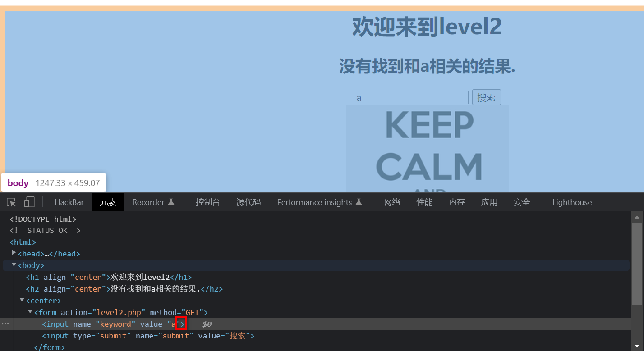The width and height of the screenshot is (644, 351).
Task: Open the Lighthouse tab
Action: pos(571,202)
